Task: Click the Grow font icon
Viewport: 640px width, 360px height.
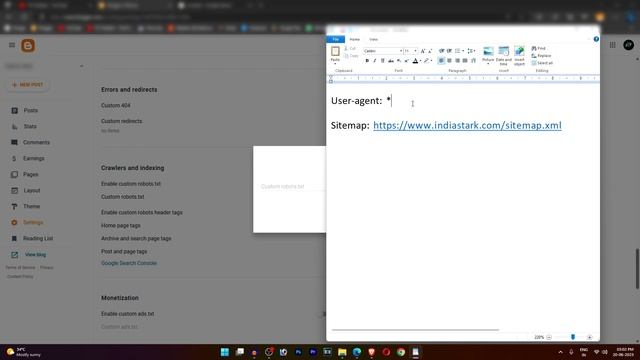Action: tap(422, 51)
